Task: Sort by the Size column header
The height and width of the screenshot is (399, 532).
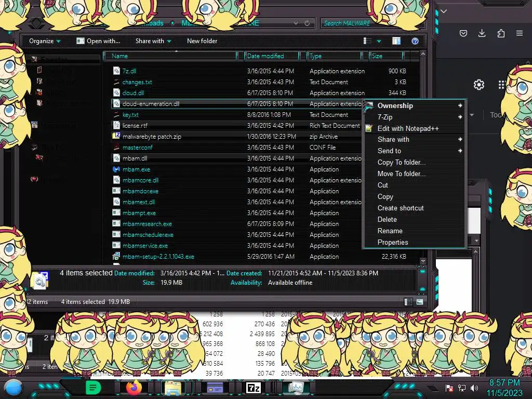Action: [x=387, y=56]
